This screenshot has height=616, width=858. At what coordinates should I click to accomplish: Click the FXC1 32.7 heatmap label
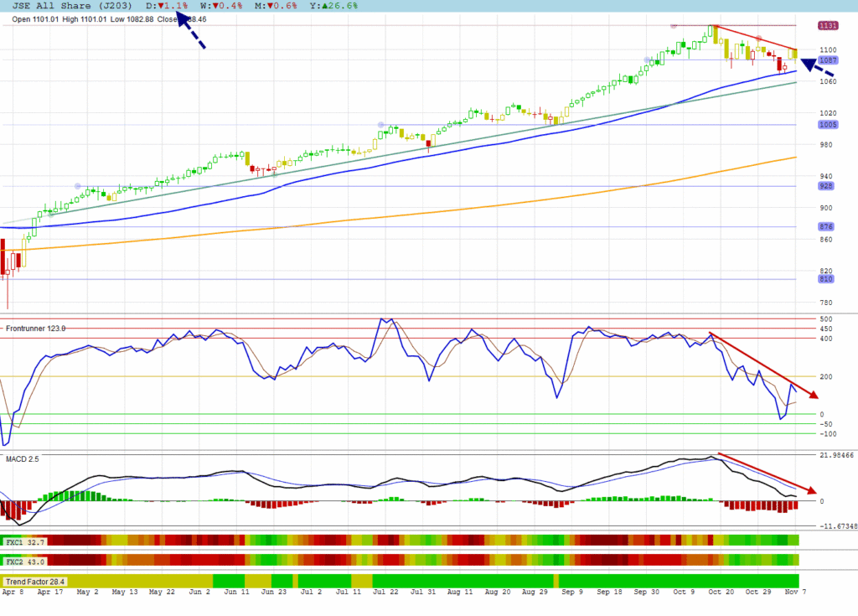point(24,543)
